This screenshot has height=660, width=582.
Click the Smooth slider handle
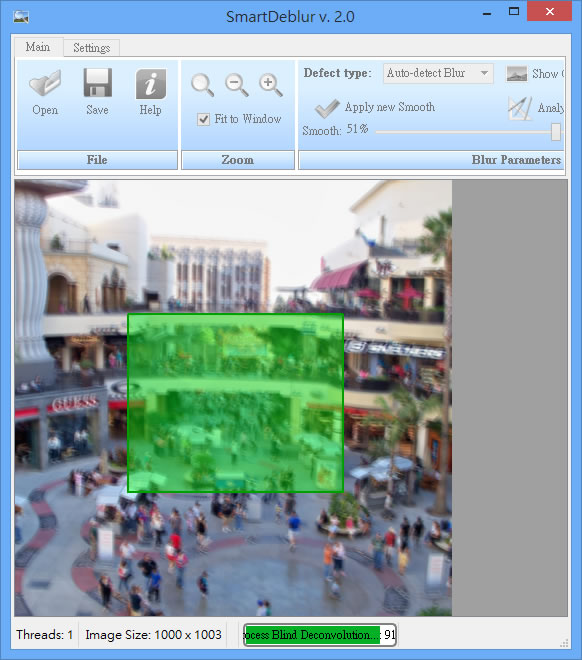pyautogui.click(x=556, y=132)
